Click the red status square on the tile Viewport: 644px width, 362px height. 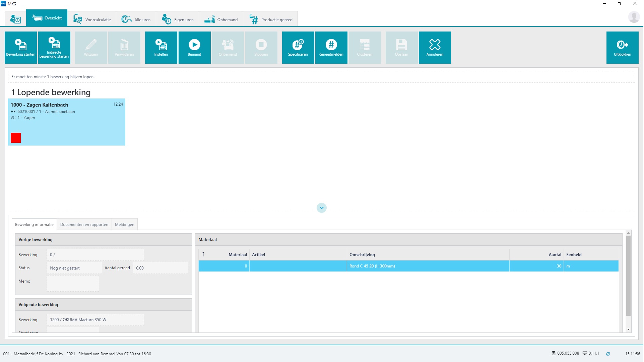point(16,138)
